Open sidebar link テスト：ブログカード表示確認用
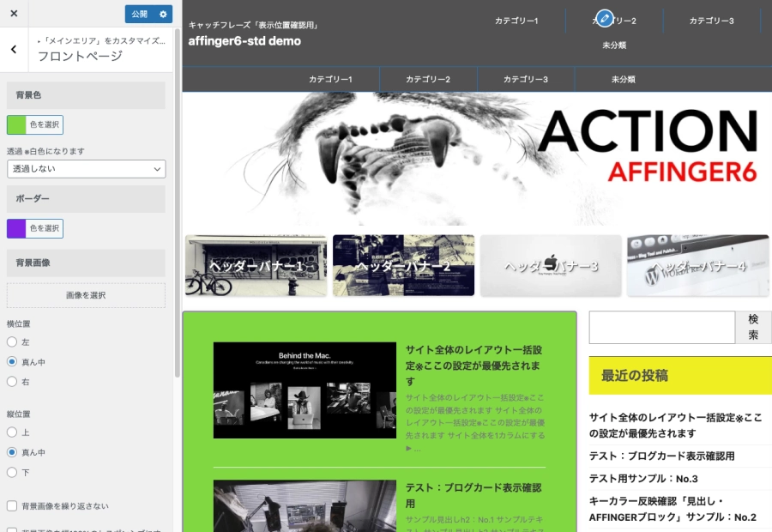This screenshot has width=772, height=532. point(661,456)
